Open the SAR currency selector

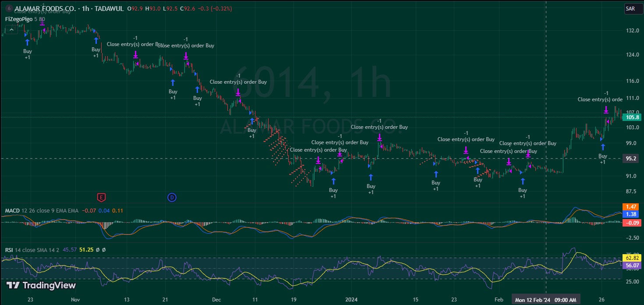[x=630, y=8]
